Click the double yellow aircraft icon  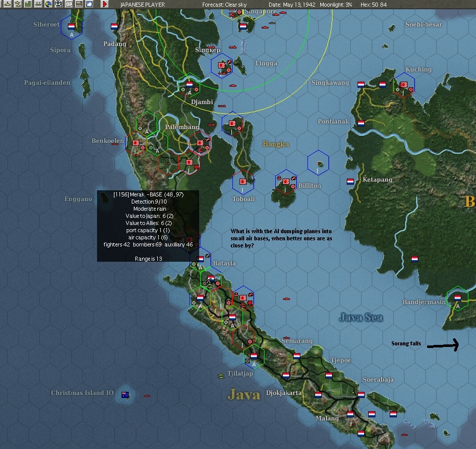tap(17, 4)
